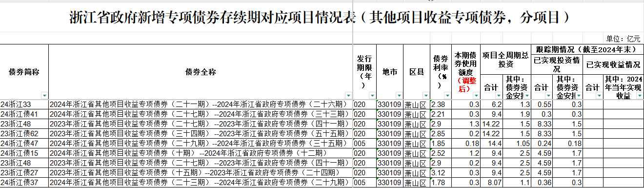This screenshot has width=644, height=188.
Task: Click the 跟踪期情况 header cell
Action: [x=585, y=49]
